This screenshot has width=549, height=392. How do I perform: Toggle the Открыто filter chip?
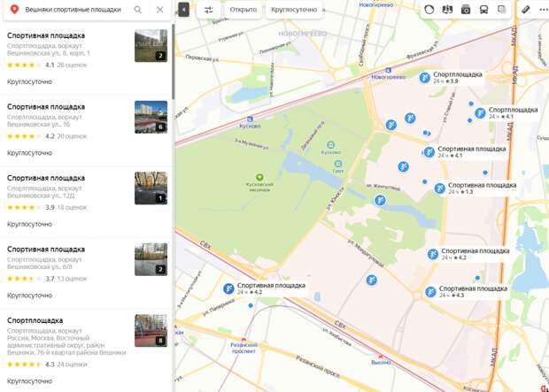tap(244, 10)
